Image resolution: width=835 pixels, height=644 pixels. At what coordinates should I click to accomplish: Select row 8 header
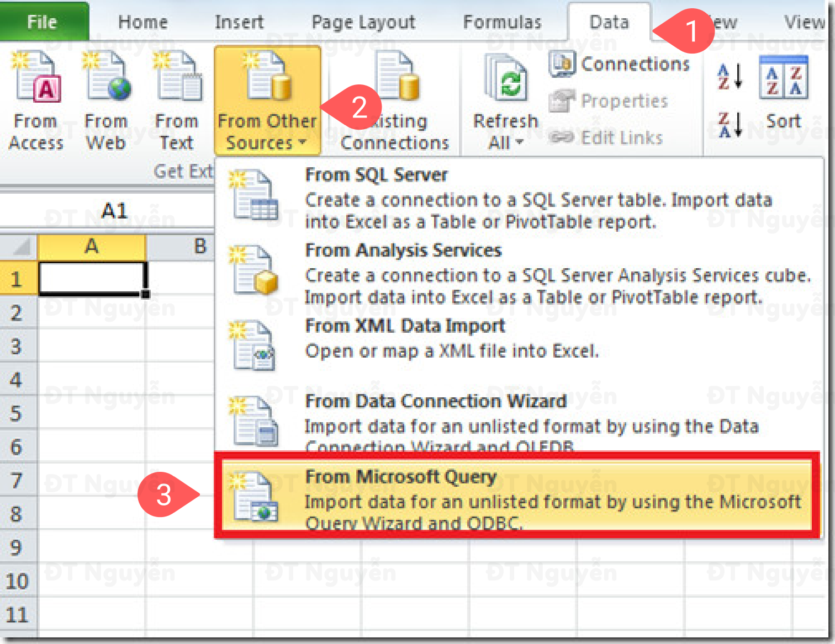[18, 514]
